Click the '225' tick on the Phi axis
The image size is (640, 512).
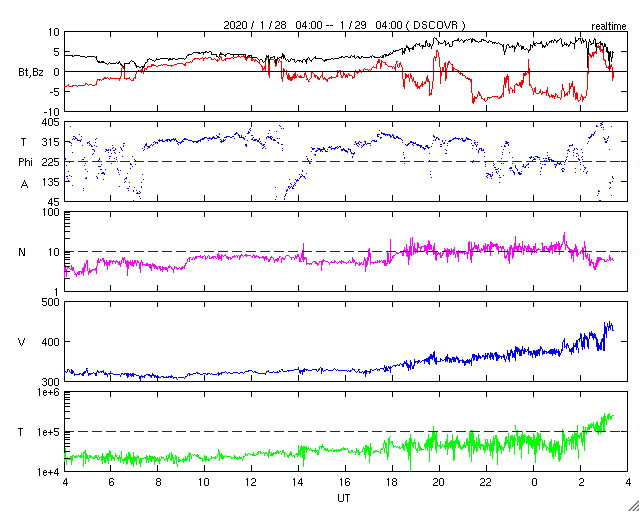pos(52,162)
